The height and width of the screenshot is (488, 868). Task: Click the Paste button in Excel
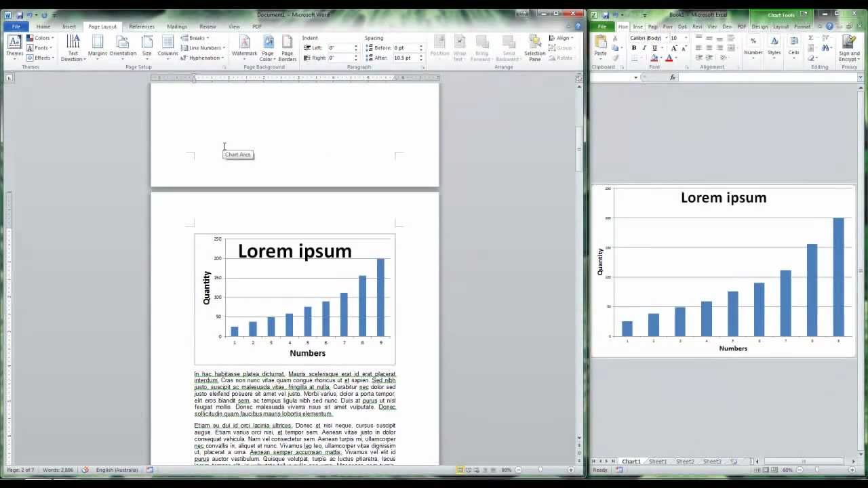(600, 47)
